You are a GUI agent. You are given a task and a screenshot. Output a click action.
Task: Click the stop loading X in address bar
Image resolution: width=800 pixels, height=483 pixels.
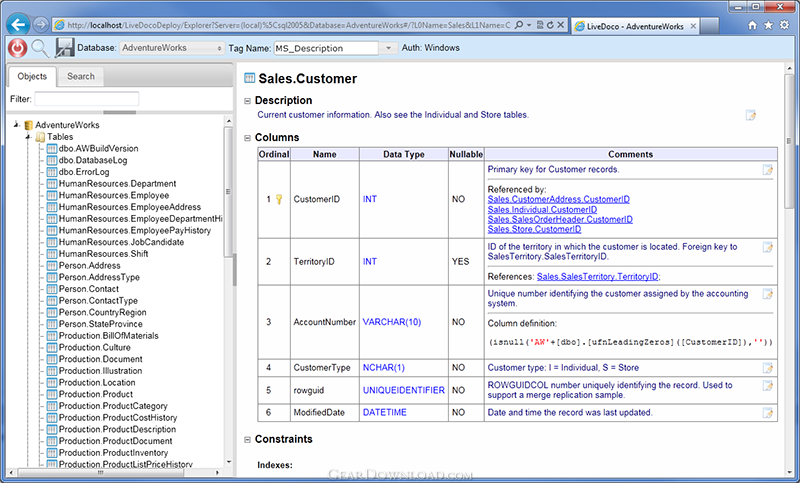[x=560, y=24]
